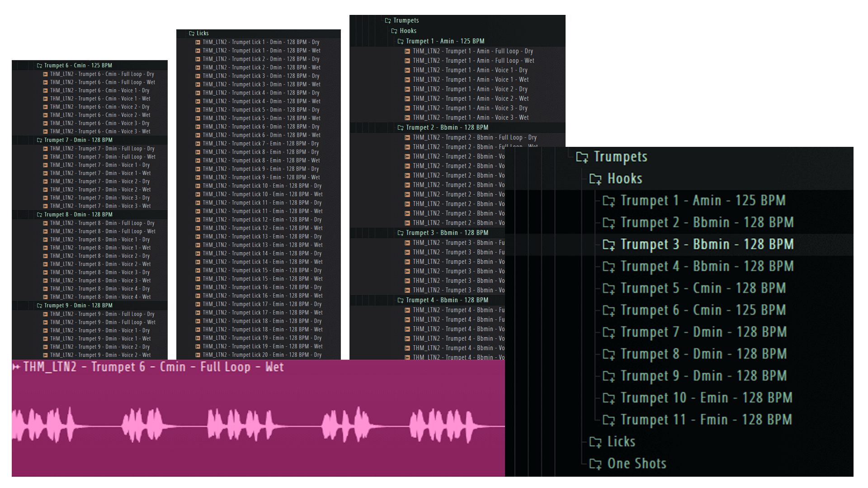Screen dimensions: 868x488
Task: Open the Licks folder icon in large tree
Action: tap(595, 442)
